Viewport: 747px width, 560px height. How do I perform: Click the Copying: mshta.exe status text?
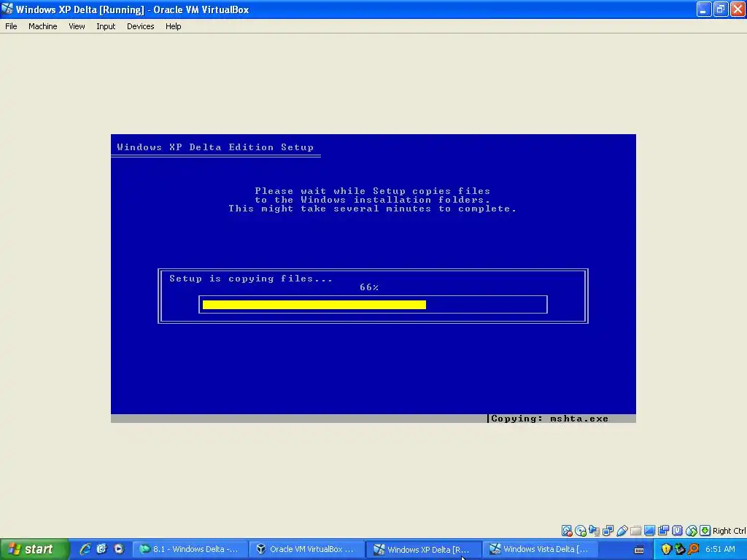[x=549, y=419]
